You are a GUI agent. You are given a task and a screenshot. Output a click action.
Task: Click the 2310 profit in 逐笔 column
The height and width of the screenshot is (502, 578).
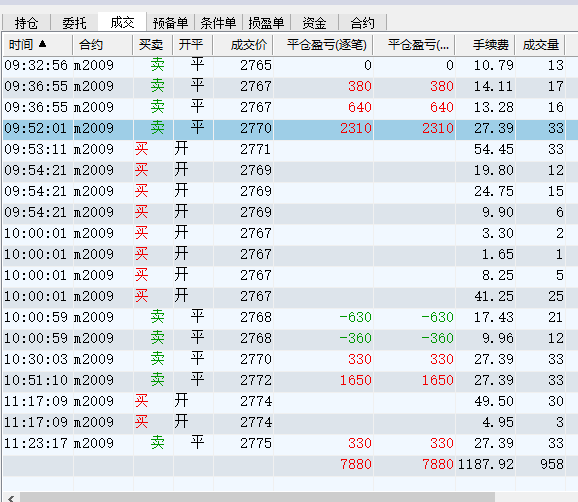(x=356, y=129)
